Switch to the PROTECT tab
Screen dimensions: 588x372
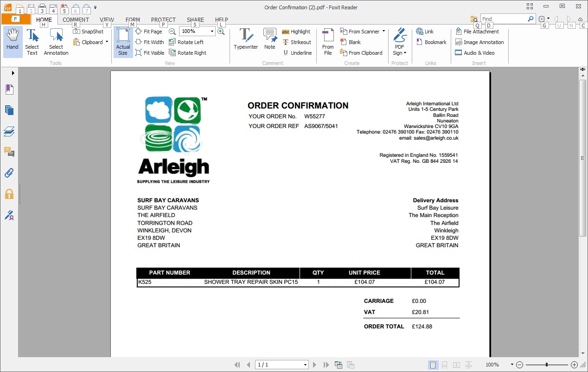point(163,20)
